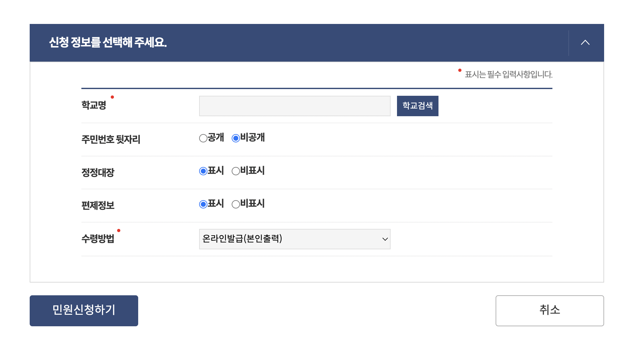
Task: Click inside the 학교명 input field
Action: pos(294,106)
